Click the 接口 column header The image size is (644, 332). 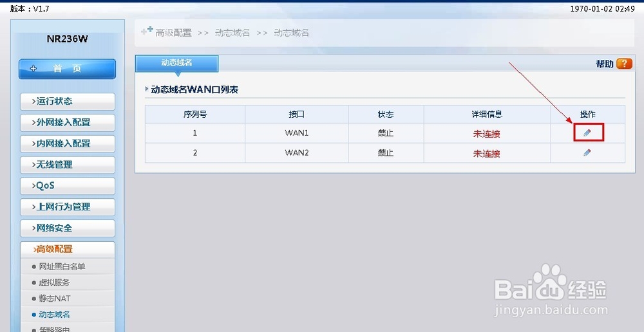296,115
